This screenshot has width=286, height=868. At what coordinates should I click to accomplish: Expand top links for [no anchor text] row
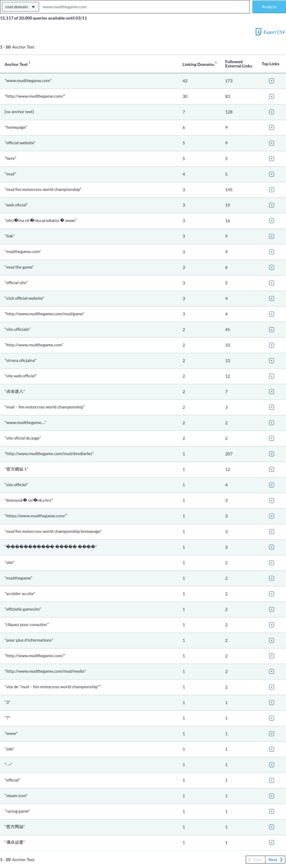[271, 112]
